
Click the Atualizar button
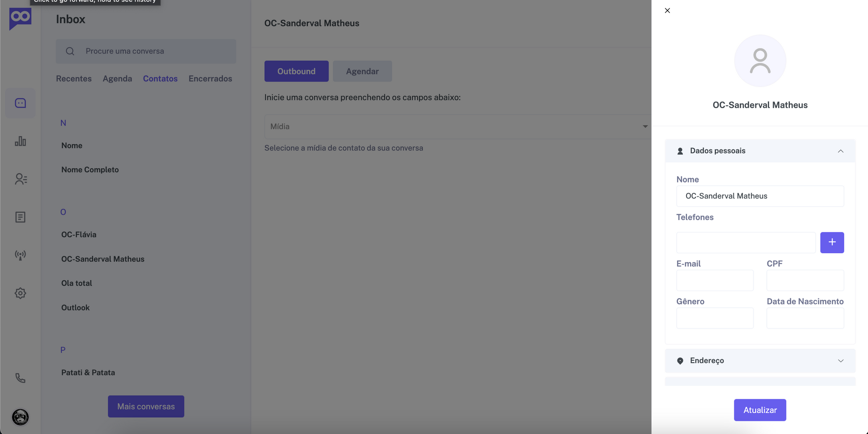pos(760,410)
